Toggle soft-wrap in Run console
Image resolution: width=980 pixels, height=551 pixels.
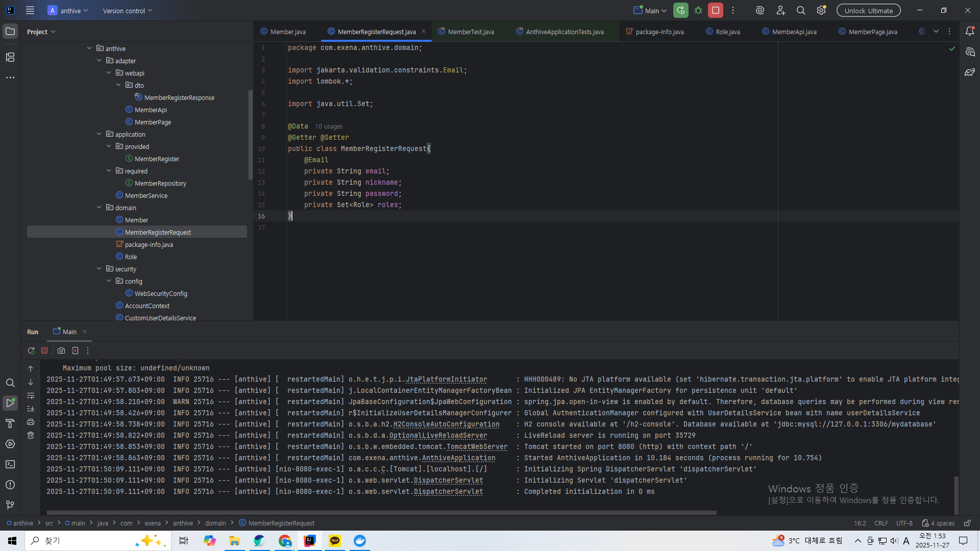click(31, 395)
